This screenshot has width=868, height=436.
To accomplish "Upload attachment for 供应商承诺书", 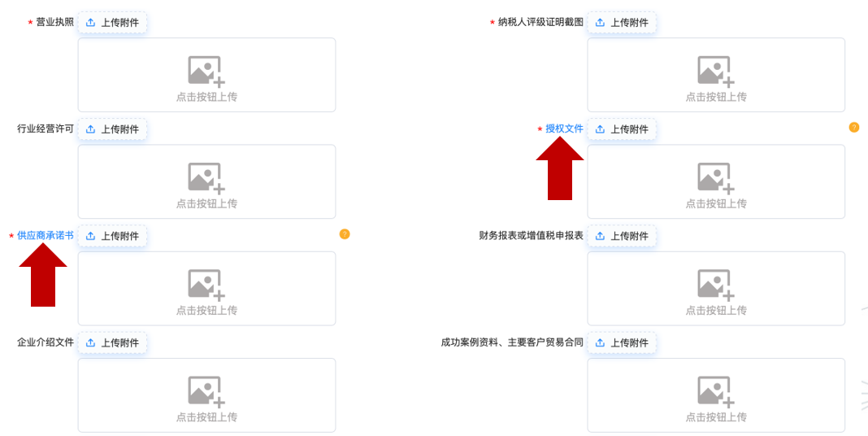I will point(112,236).
